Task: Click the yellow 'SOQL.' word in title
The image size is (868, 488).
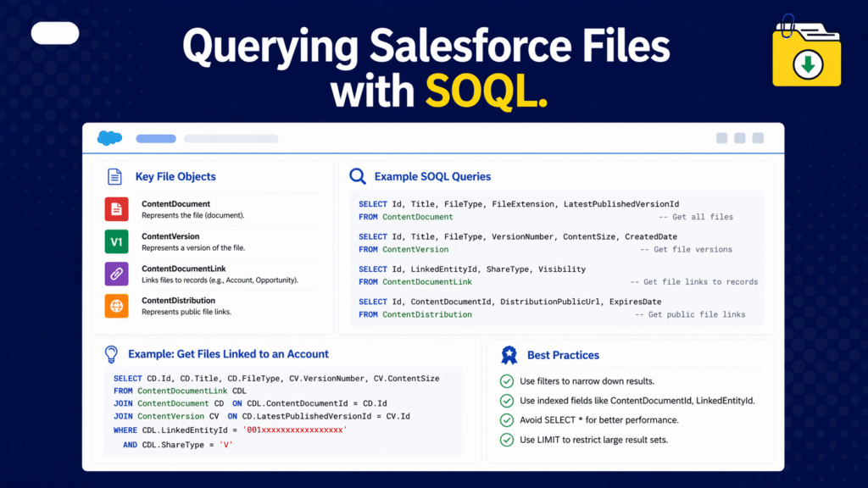Action: (x=486, y=91)
